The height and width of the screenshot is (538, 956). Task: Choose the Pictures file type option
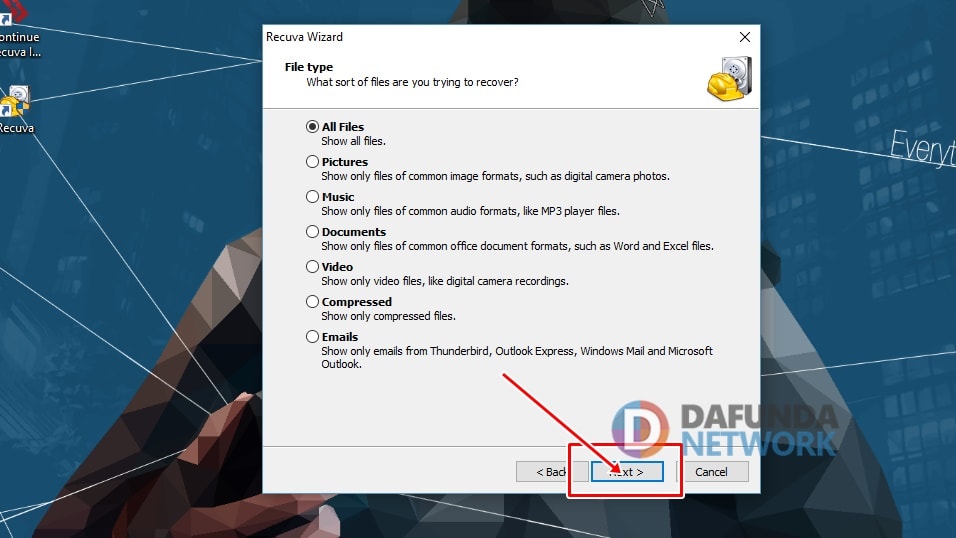pyautogui.click(x=313, y=162)
